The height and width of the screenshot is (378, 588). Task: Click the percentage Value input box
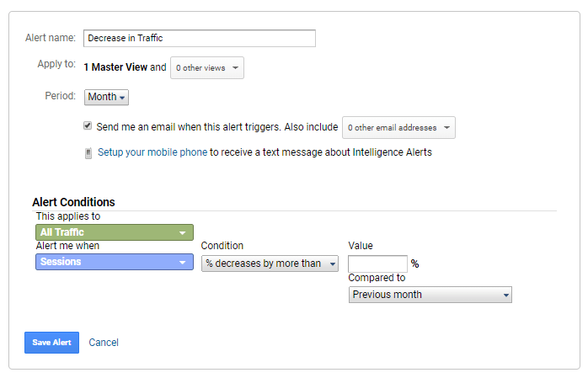coord(377,264)
